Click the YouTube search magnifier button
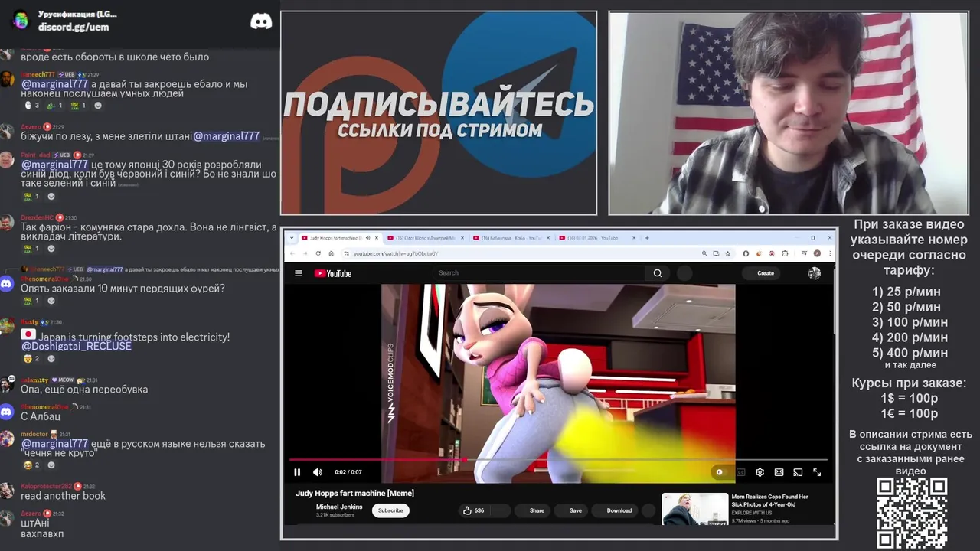Screen dimensions: 980x551 coord(657,273)
